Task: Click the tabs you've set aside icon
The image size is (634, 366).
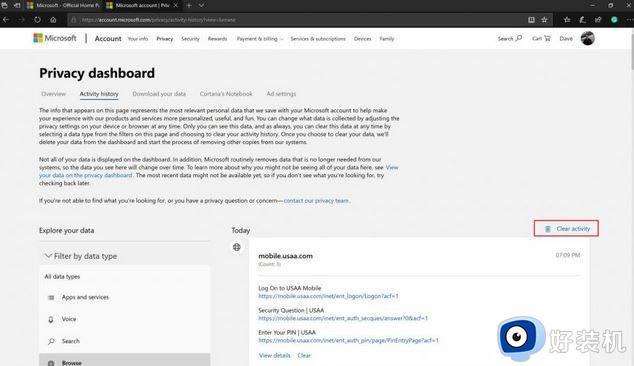Action: pyautogui.click(x=4, y=6)
